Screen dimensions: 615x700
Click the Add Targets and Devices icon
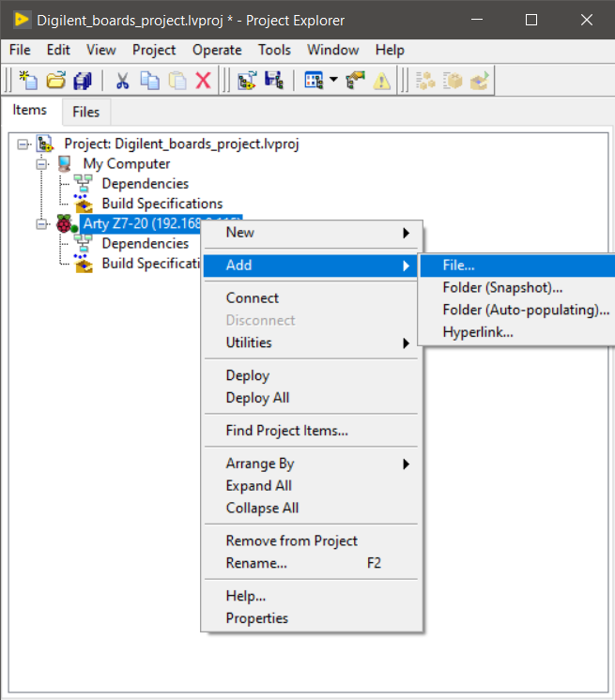click(247, 81)
